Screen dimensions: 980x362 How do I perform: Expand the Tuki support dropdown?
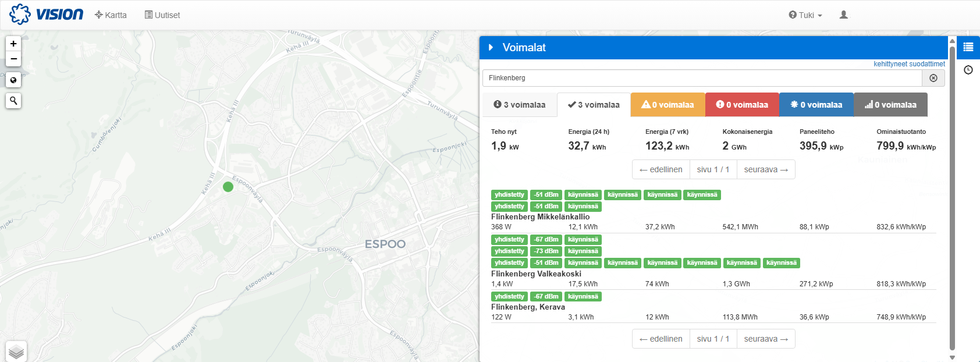click(x=805, y=15)
